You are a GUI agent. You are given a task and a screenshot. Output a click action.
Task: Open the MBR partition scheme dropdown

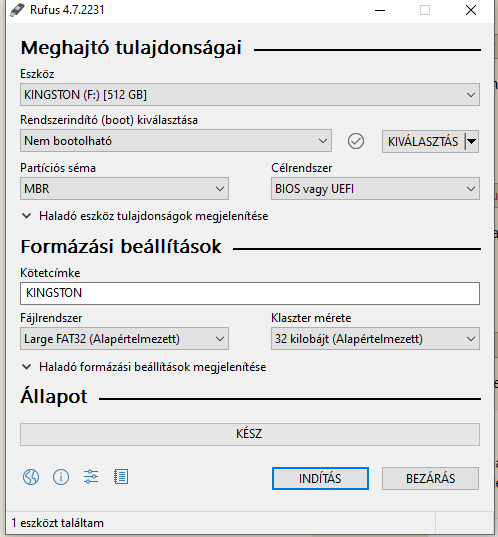[124, 189]
